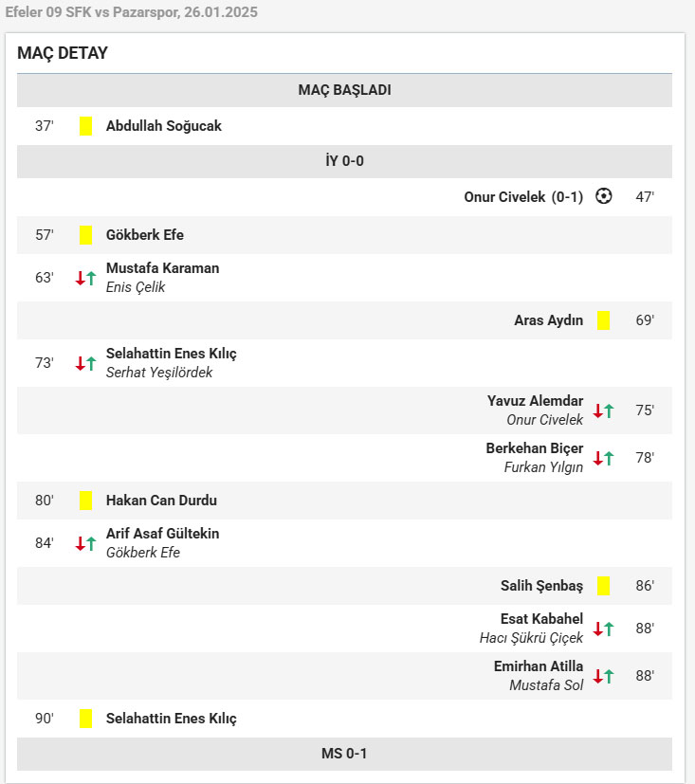The width and height of the screenshot is (695, 784).
Task: Click substitution arrows beside Arif Asaf Gültekin
Action: pyautogui.click(x=86, y=543)
